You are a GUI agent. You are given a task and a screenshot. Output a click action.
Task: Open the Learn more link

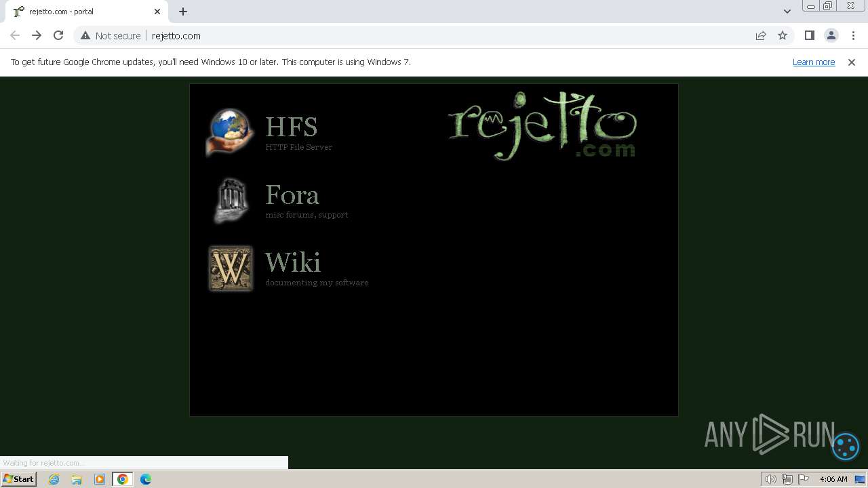click(814, 62)
